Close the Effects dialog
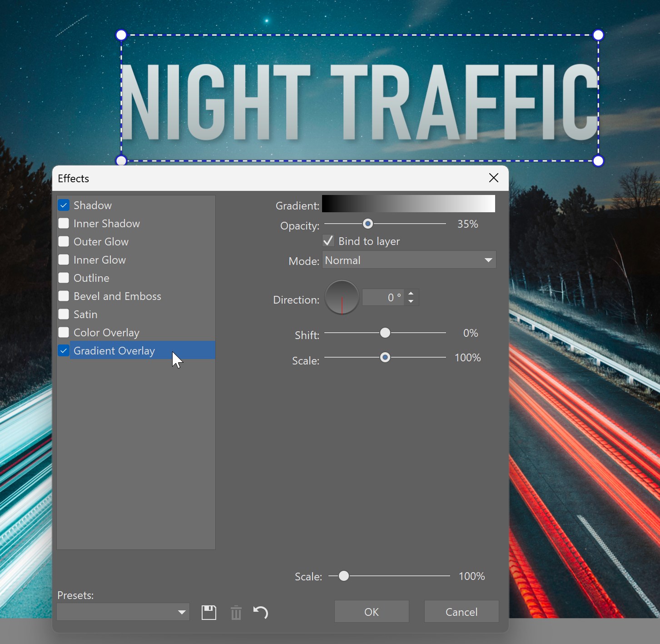 pyautogui.click(x=494, y=178)
